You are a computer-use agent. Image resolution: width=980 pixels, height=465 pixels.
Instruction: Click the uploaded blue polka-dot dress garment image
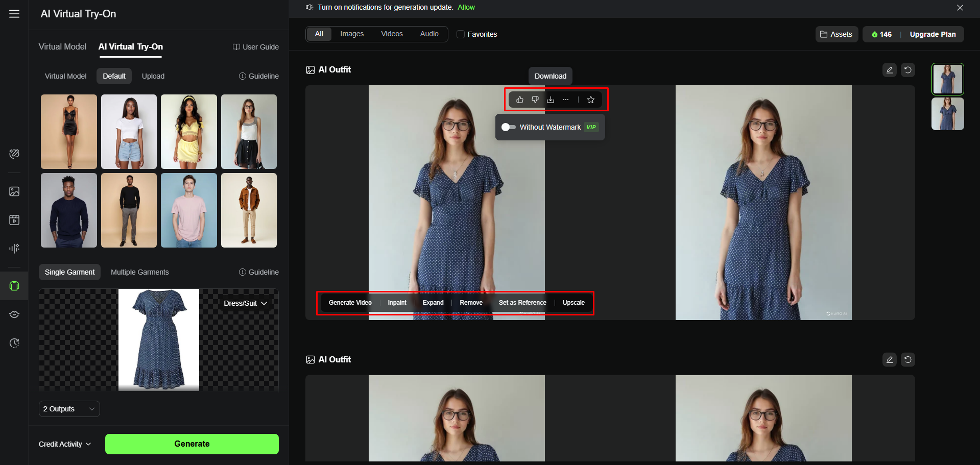[159, 340]
